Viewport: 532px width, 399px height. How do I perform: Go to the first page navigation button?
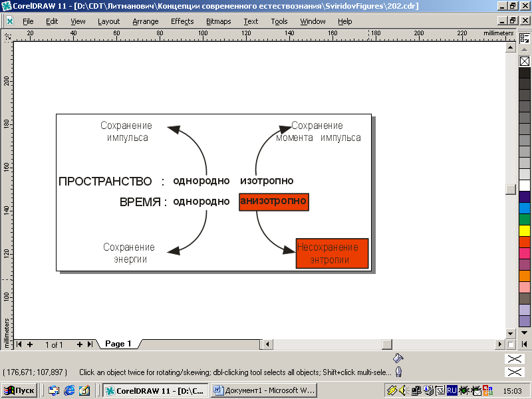pyautogui.click(x=19, y=344)
